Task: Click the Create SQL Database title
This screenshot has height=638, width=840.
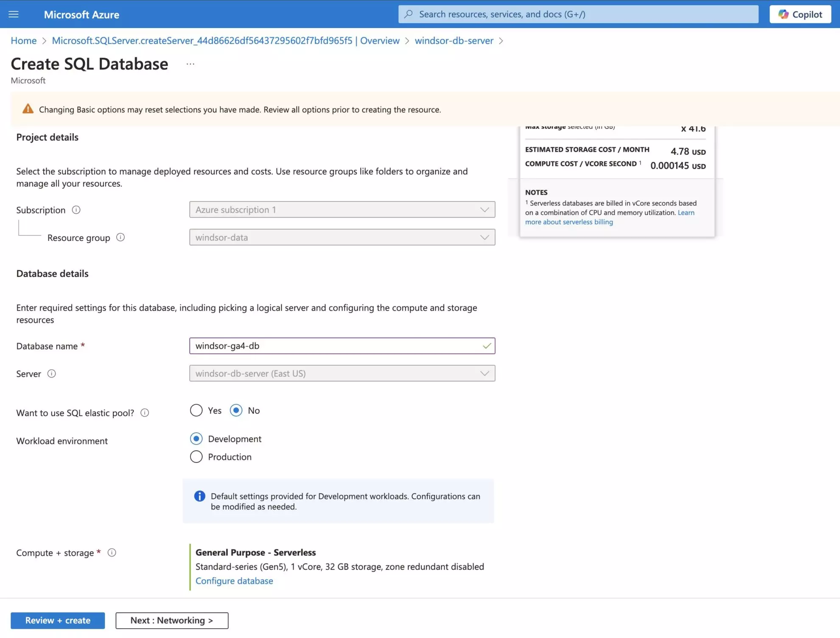Action: [90, 64]
